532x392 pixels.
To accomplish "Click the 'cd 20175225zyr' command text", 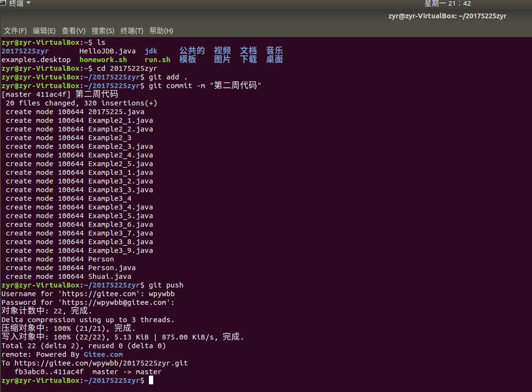I will pos(127,68).
